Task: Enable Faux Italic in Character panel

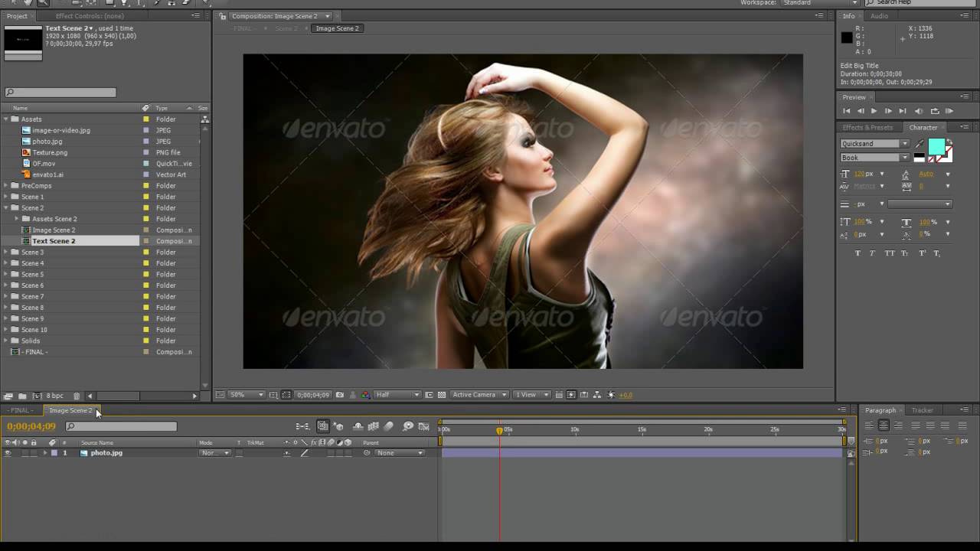Action: 873,253
